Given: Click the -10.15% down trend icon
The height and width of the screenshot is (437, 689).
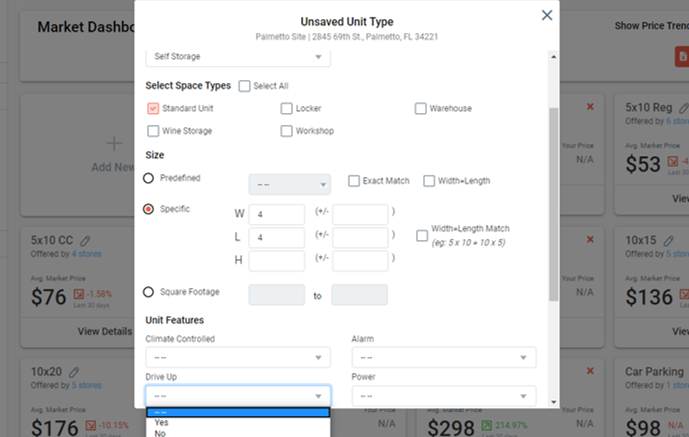Looking at the screenshot, I should [x=91, y=425].
